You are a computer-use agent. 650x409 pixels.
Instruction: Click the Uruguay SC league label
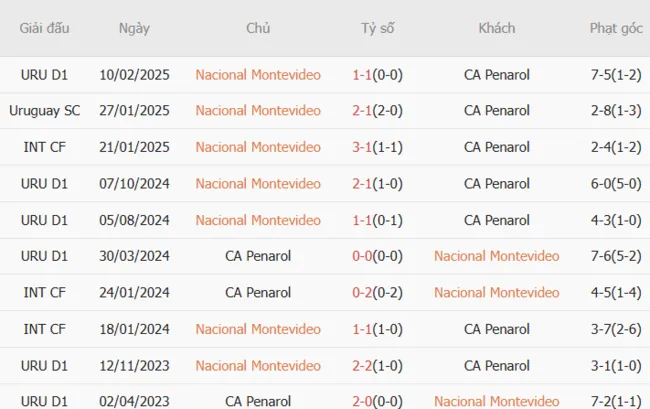tap(45, 110)
